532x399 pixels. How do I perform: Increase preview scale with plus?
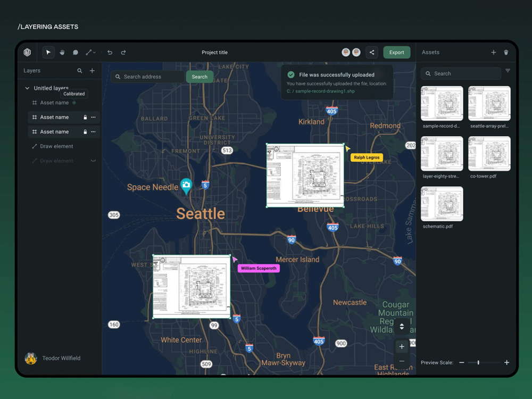506,362
